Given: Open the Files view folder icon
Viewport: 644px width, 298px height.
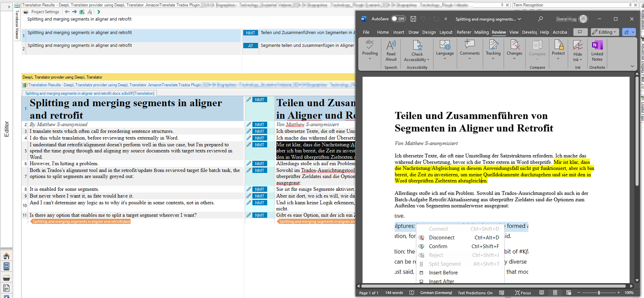Looking at the screenshot, I should pos(6,278).
